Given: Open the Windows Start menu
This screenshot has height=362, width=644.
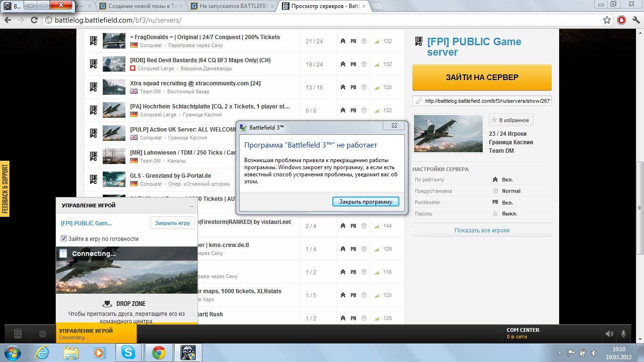Looking at the screenshot, I should (x=12, y=353).
